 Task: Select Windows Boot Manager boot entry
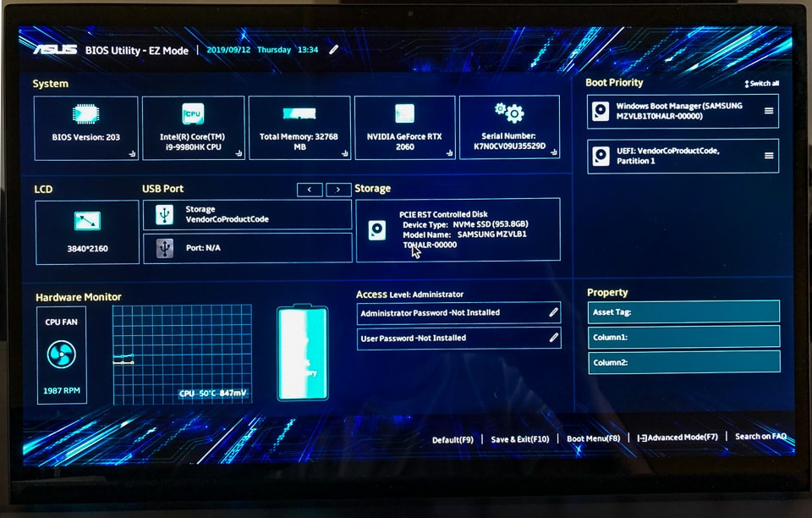click(683, 112)
